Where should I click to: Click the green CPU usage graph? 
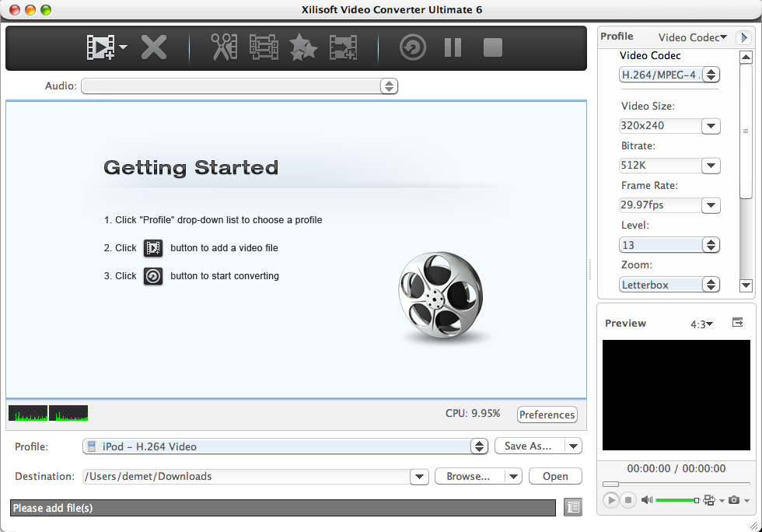pyautogui.click(x=48, y=413)
